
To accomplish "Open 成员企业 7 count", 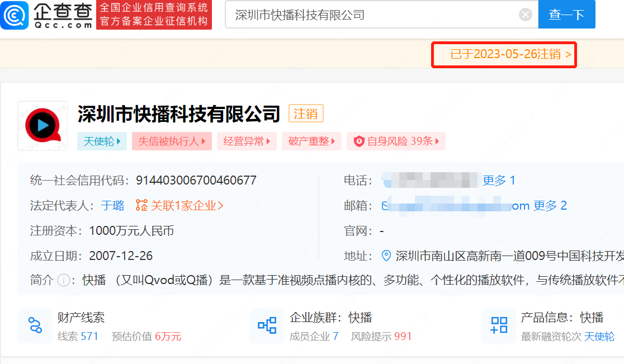I will 314,337.
